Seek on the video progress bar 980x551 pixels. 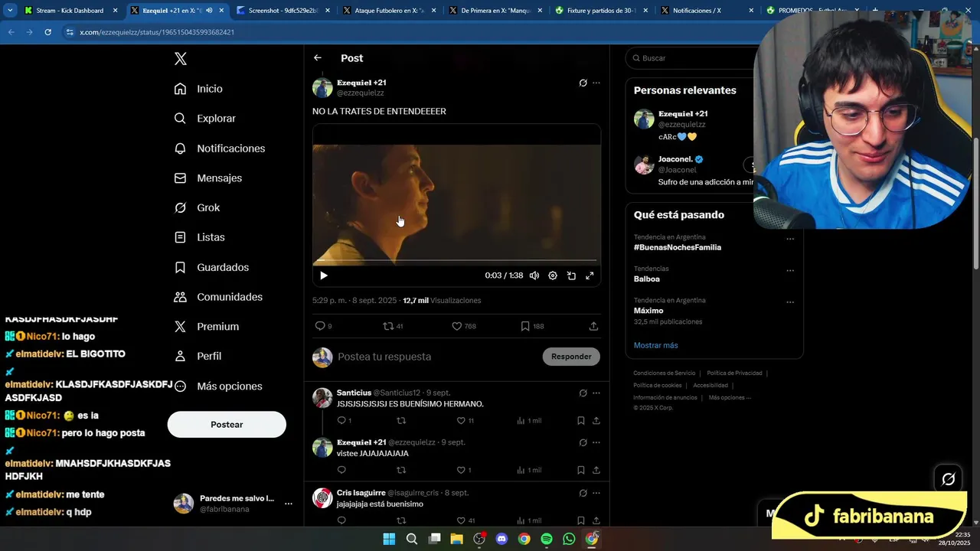pyautogui.click(x=456, y=260)
